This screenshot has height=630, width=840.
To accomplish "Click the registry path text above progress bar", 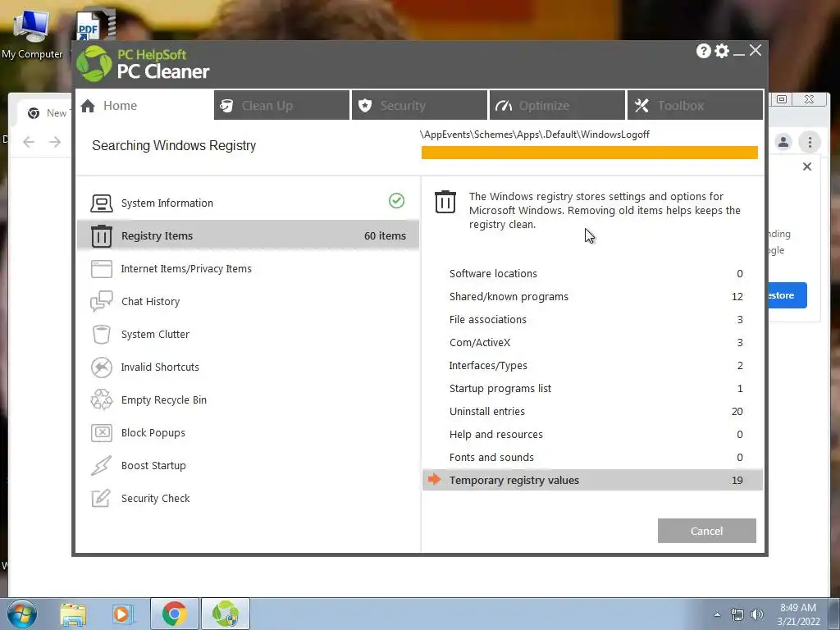I will pyautogui.click(x=535, y=135).
